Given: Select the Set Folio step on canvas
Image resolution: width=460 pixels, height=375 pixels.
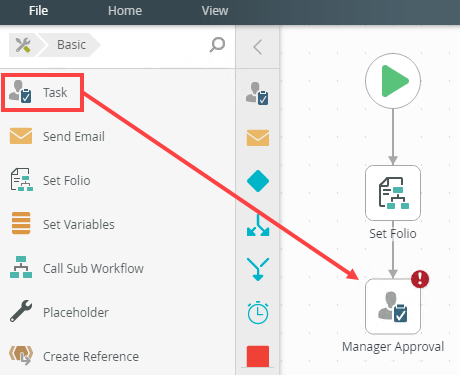Looking at the screenshot, I should 393,193.
